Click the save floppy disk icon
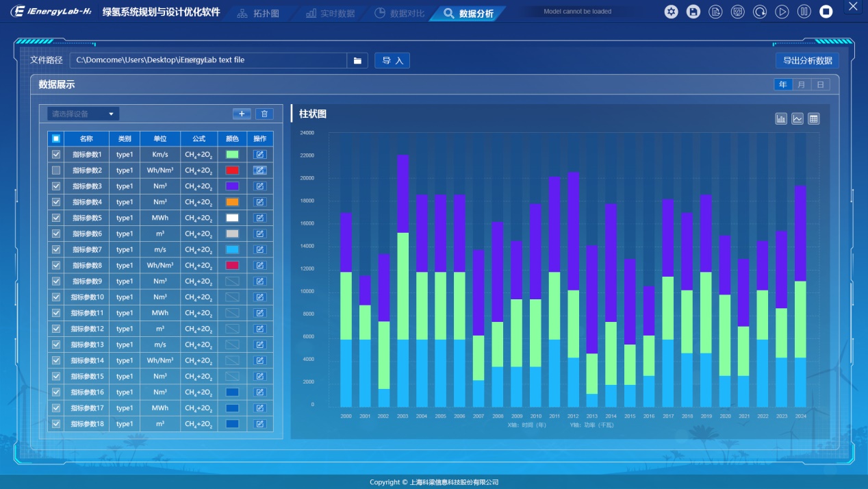 point(693,12)
